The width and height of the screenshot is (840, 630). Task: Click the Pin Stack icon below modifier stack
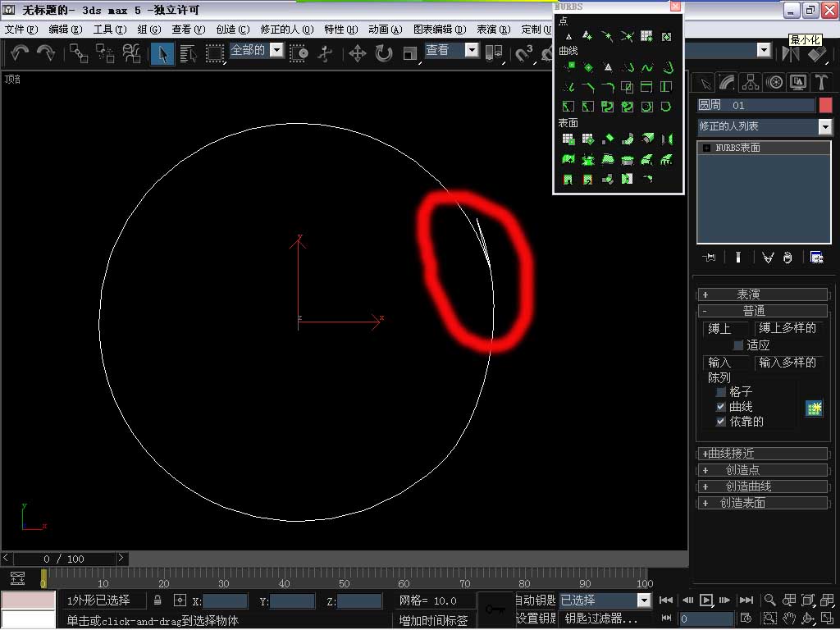click(709, 258)
